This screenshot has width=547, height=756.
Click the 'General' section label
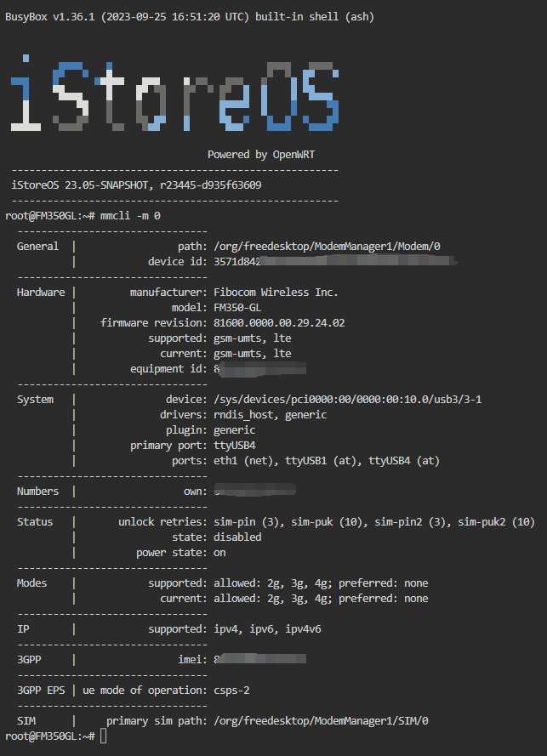pyautogui.click(x=37, y=247)
